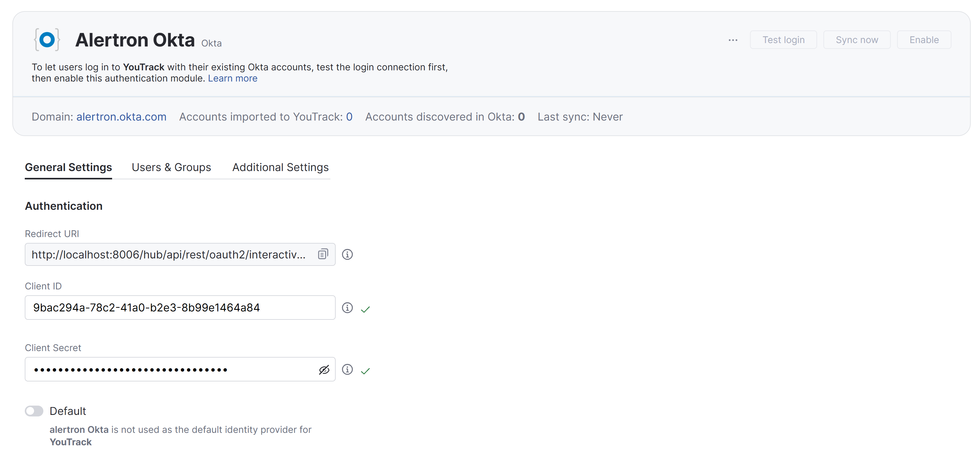Viewport: 980px width, 462px height.
Task: Click the Sync now button
Action: click(x=856, y=40)
